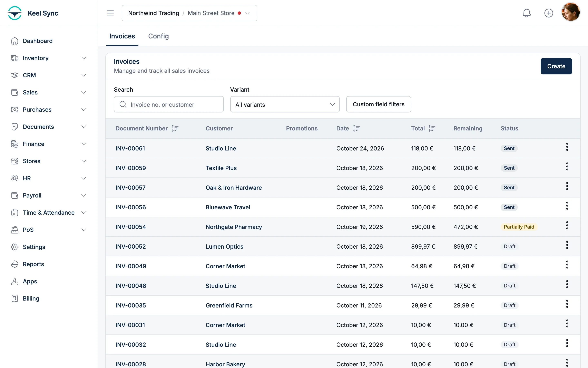Image resolution: width=588 pixels, height=368 pixels.
Task: Toggle the hamburger sidebar menu
Action: 110,13
